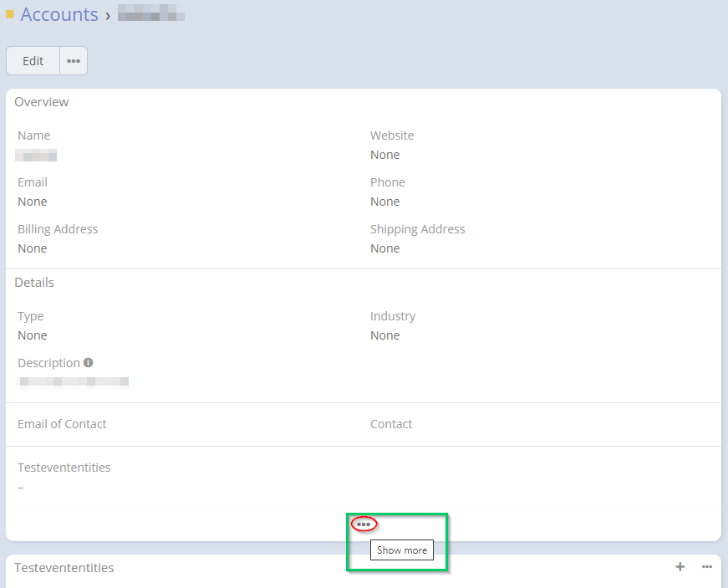
Task: Click the yellow Accounts entity icon
Action: tap(10, 14)
